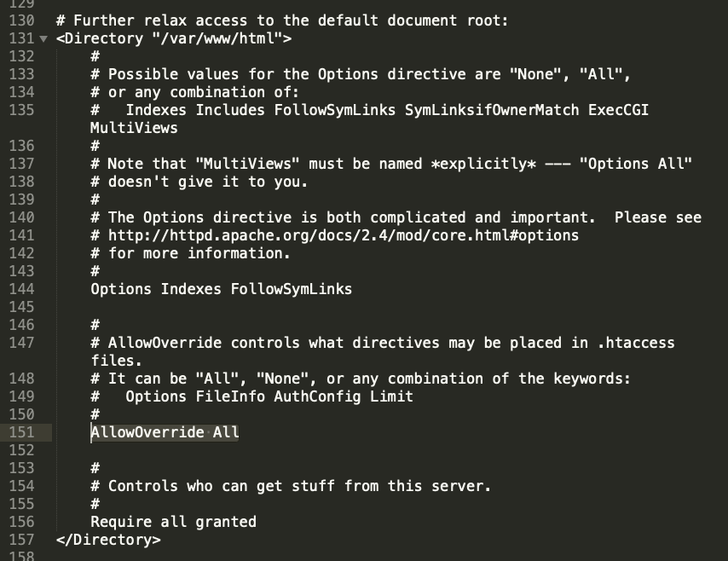Click the closing </Directory> tag
Image resolution: width=728 pixels, height=561 pixels.
(x=107, y=540)
